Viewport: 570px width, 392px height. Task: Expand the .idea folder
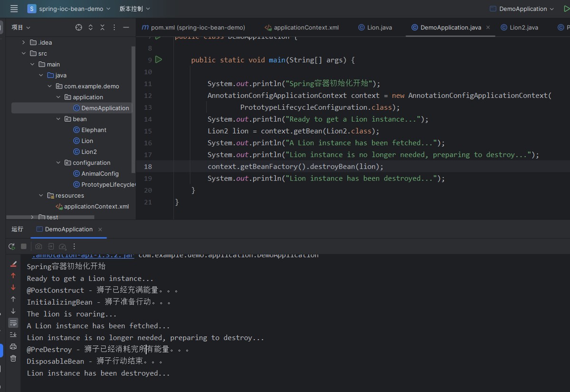[24, 42]
